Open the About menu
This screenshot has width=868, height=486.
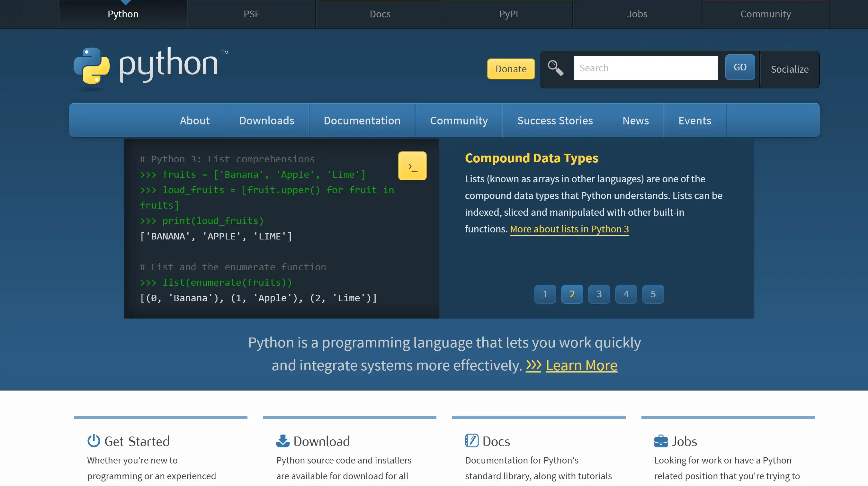click(x=195, y=120)
